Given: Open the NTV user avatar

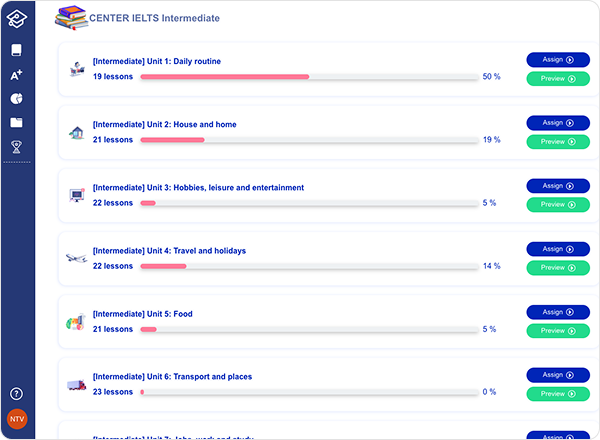Looking at the screenshot, I should coord(16,419).
